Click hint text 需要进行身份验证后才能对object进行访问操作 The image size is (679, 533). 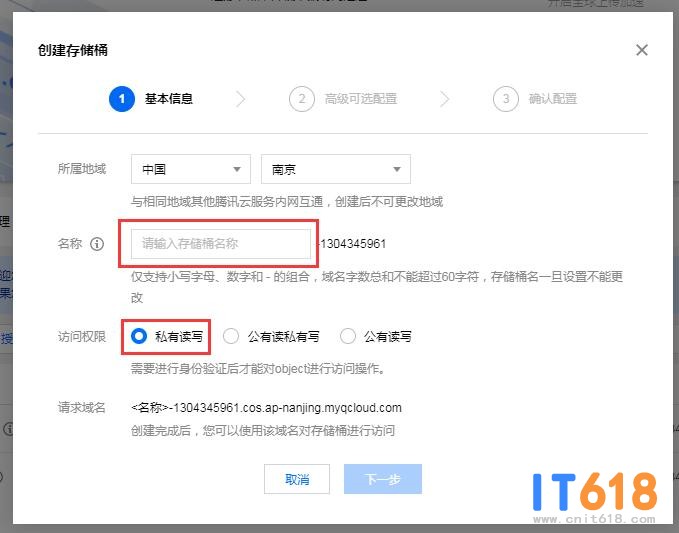[258, 368]
